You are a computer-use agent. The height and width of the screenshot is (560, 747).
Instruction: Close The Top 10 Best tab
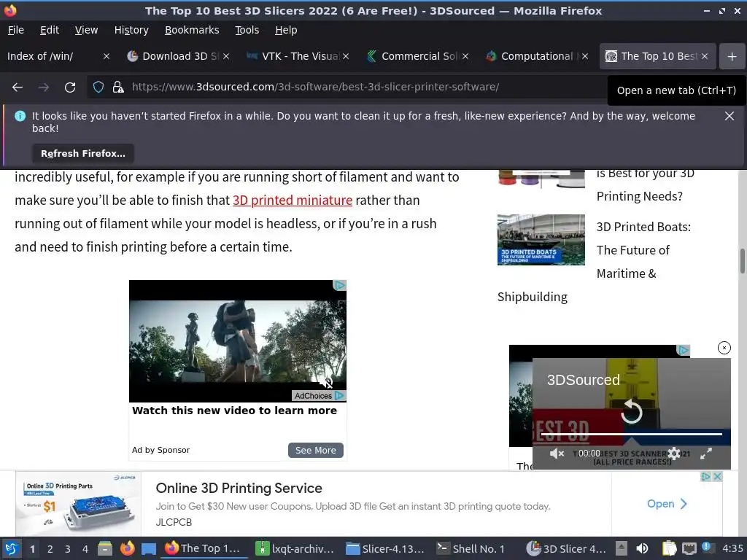704,56
